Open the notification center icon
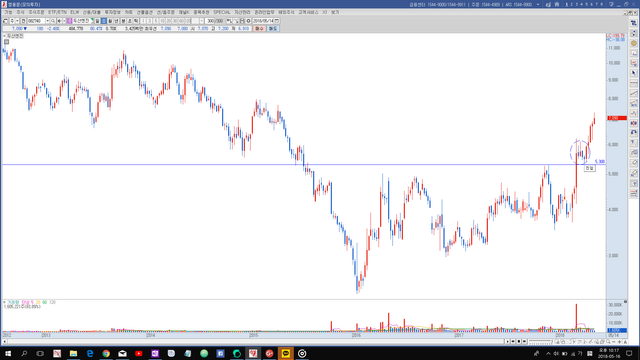This screenshot has width=640, height=360. pos(629,353)
